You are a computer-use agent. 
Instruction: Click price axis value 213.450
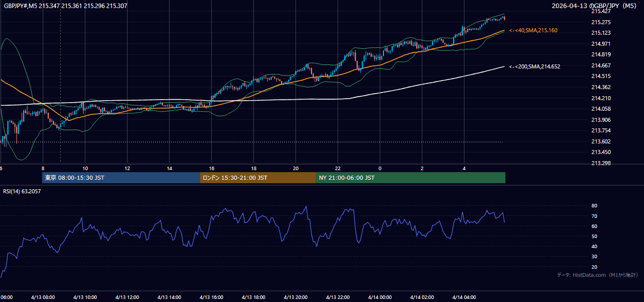pyautogui.click(x=601, y=153)
